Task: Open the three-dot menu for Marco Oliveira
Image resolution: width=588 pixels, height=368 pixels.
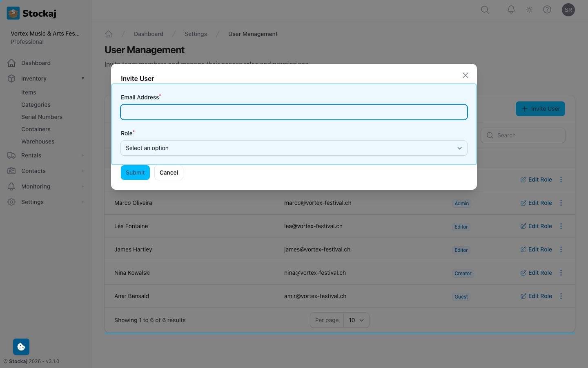Action: [561, 203]
